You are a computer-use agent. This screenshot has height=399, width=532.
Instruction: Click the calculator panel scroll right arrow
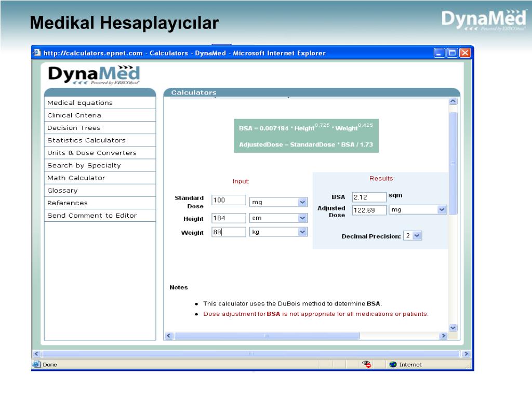[x=443, y=336]
